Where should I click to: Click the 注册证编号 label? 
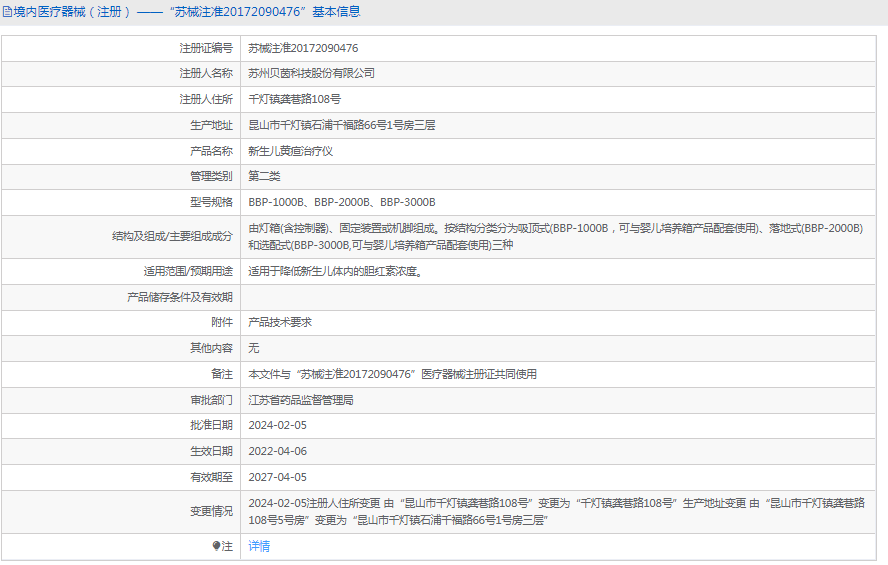coord(206,49)
